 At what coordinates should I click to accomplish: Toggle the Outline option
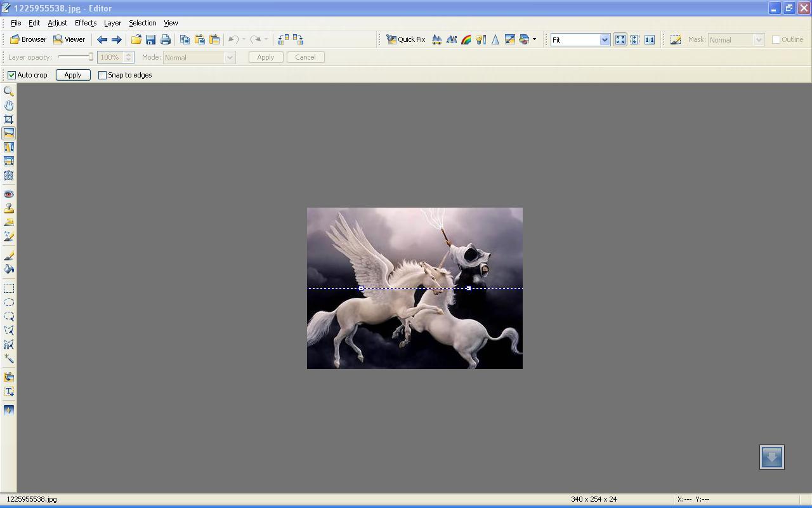(775, 39)
